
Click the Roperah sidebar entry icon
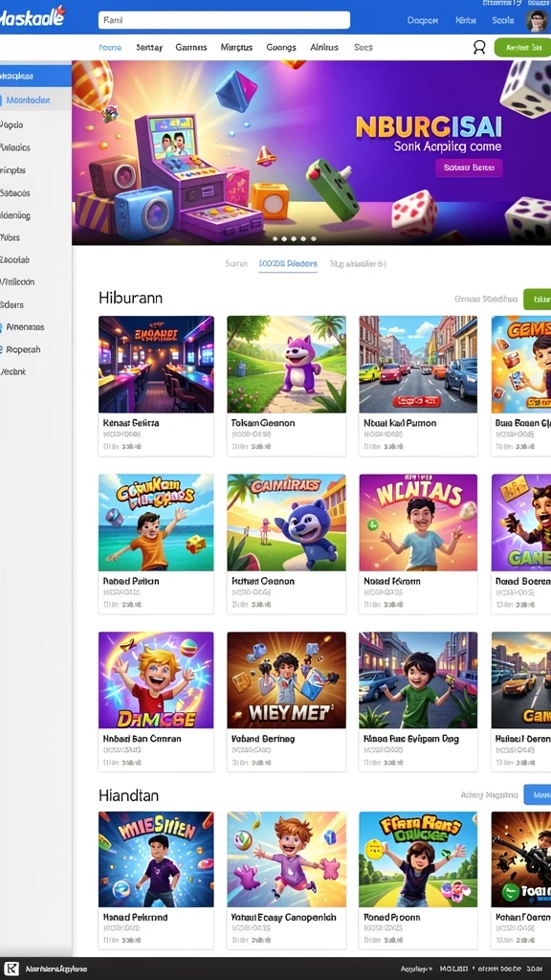(2, 349)
